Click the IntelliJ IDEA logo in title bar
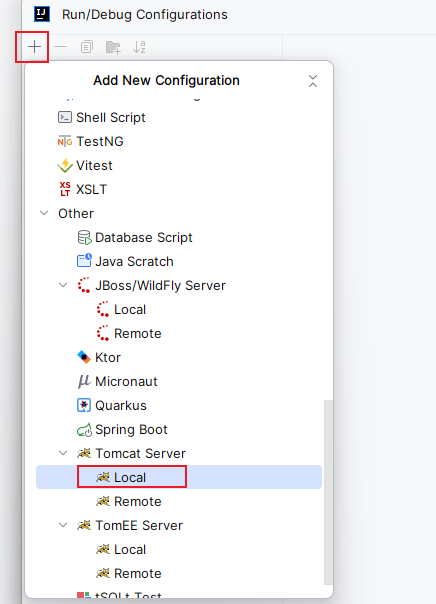The image size is (436, 604). [42, 15]
